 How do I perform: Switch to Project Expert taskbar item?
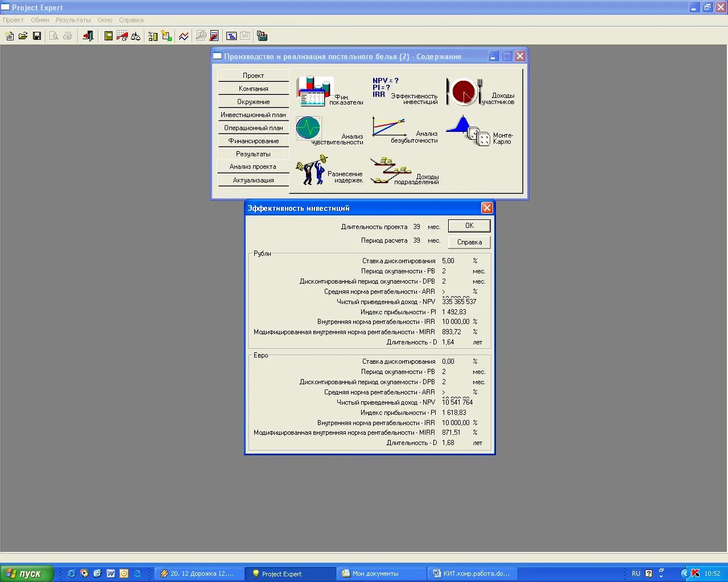291,573
